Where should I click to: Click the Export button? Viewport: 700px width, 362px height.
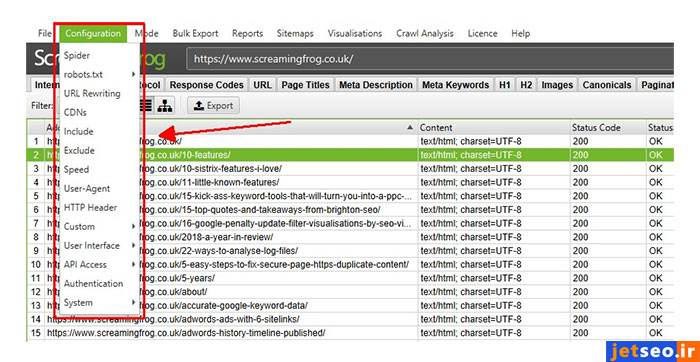(213, 106)
